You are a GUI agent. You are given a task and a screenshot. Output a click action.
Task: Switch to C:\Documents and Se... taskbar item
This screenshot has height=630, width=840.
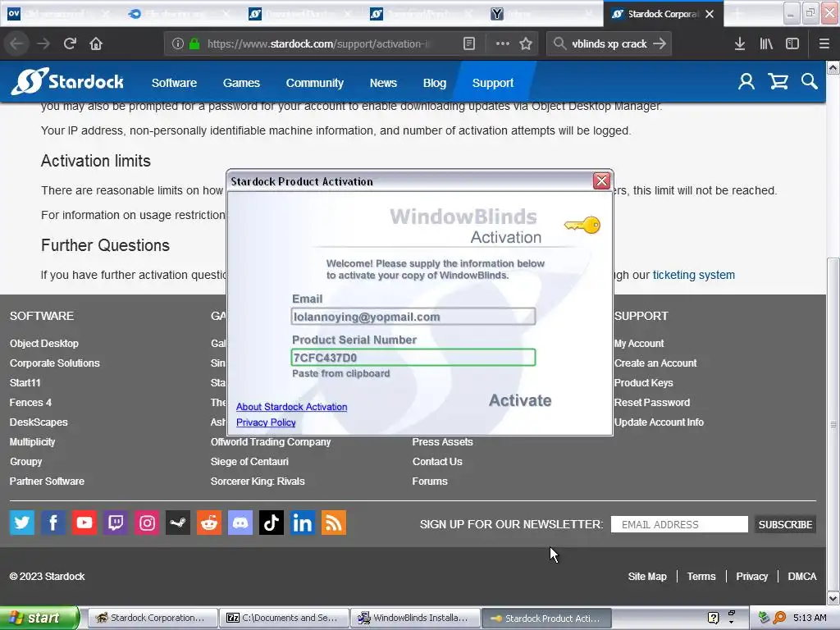click(x=284, y=618)
